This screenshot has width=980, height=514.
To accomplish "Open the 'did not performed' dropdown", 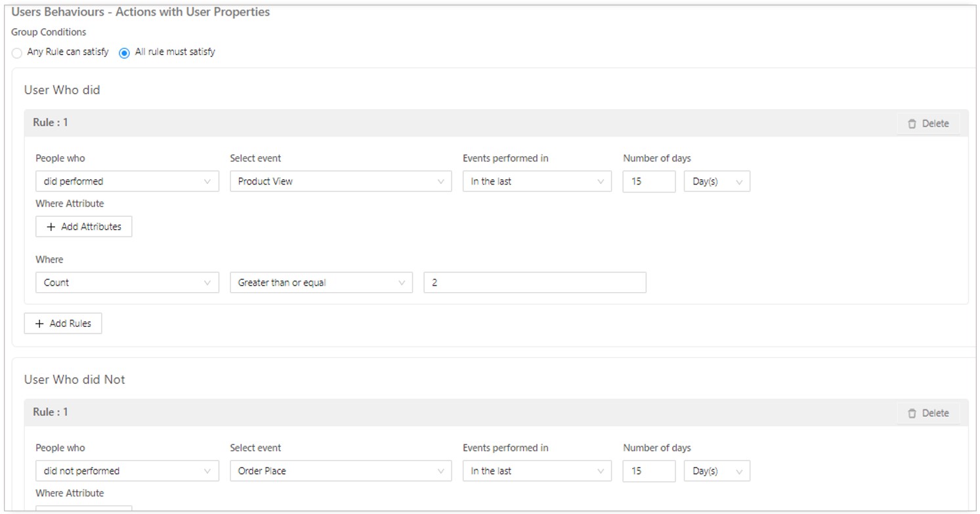I will tap(127, 471).
